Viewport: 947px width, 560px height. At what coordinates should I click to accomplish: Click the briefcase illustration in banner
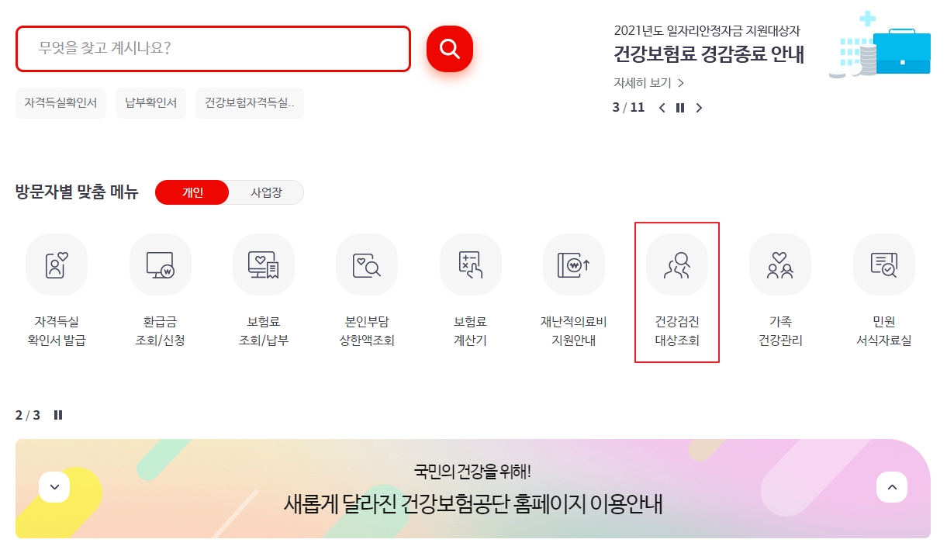(x=901, y=51)
